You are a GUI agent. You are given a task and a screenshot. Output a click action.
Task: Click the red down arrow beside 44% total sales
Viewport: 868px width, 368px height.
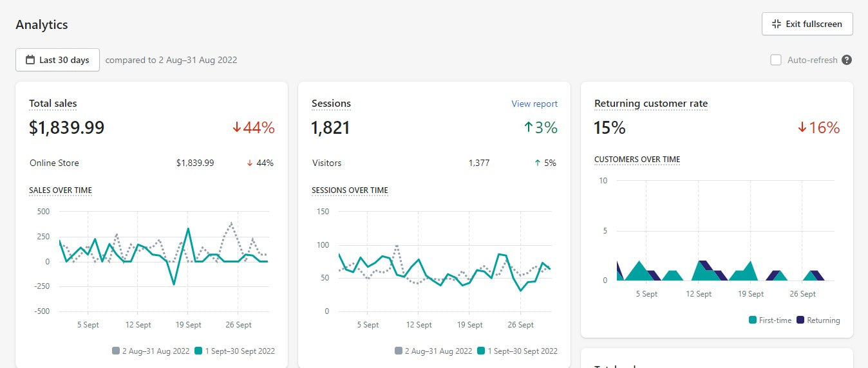point(236,128)
